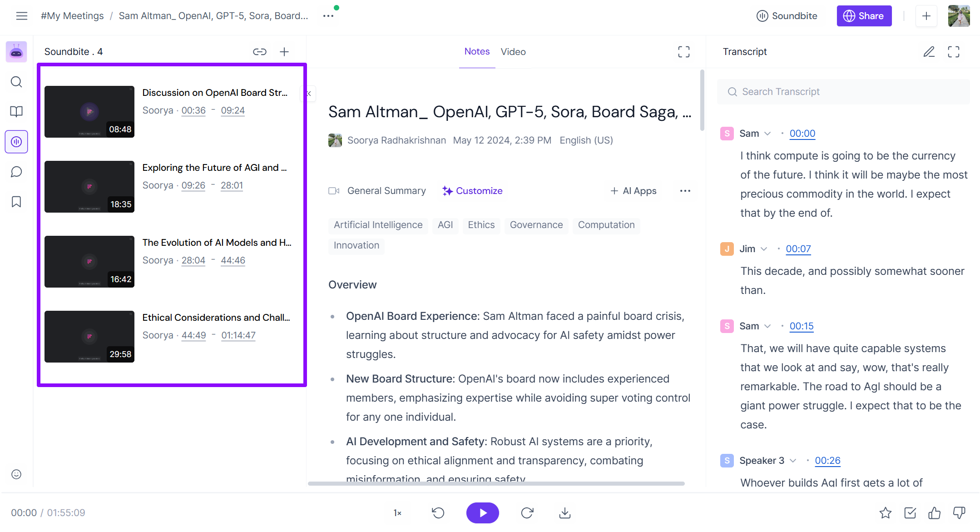Image resolution: width=980 pixels, height=532 pixels.
Task: Click the rewind playback icon
Action: click(438, 513)
